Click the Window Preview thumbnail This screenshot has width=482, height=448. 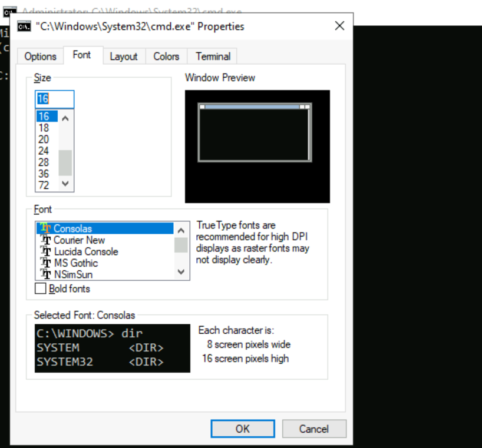(257, 147)
